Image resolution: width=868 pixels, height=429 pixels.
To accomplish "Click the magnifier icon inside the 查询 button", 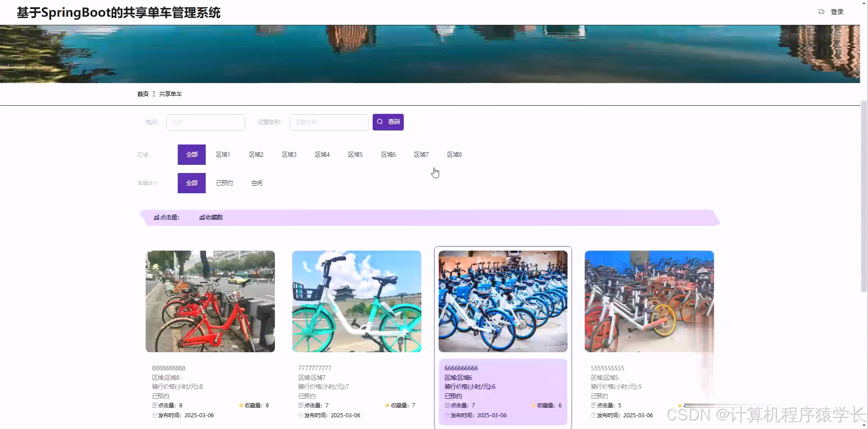I will point(380,121).
